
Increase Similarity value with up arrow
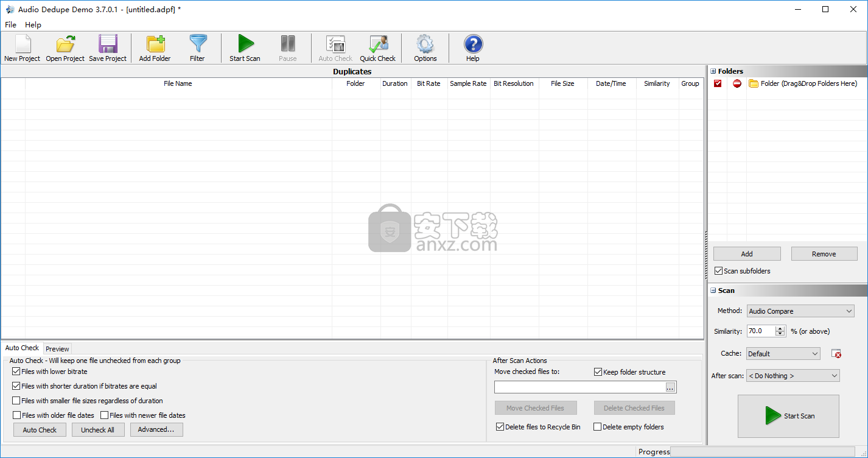point(780,328)
